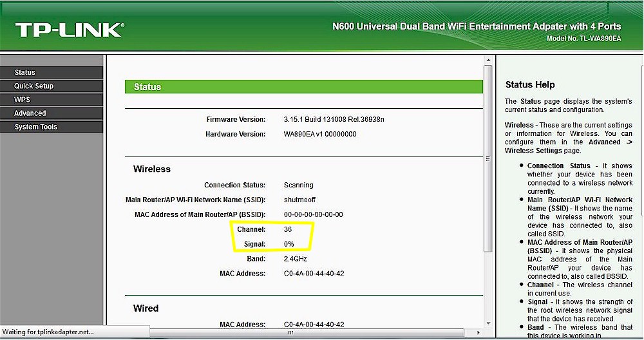Click the Hardware Version label
This screenshot has height=340, width=644.
coord(235,135)
